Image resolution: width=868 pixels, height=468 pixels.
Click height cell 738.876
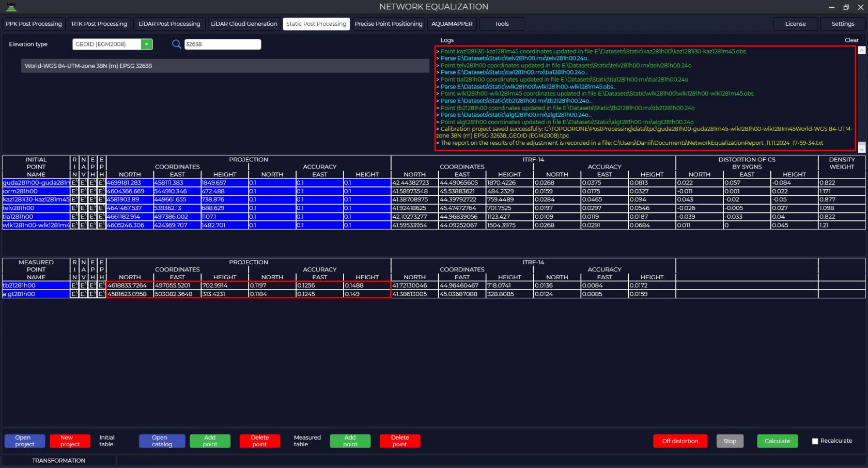[x=225, y=200]
